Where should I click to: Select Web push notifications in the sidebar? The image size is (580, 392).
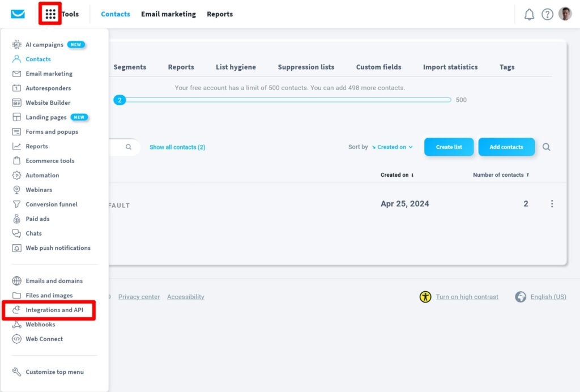(x=58, y=248)
